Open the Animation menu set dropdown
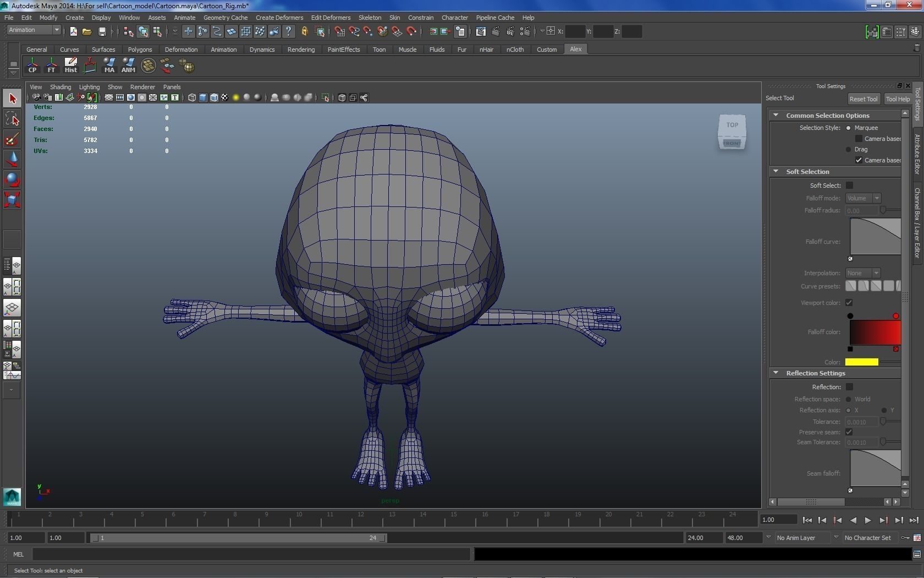 pyautogui.click(x=34, y=30)
